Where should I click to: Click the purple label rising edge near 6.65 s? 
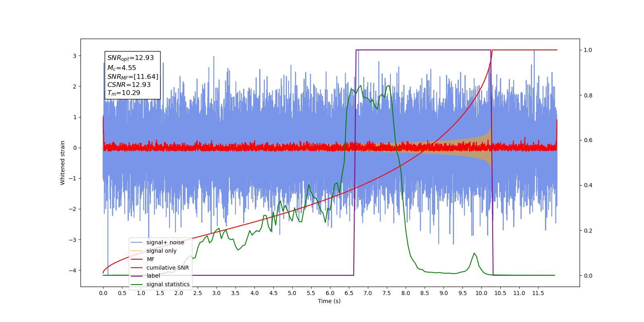355,163
